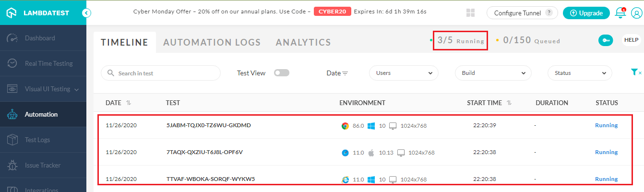Screen dimensions: 644x192
Task: Click the Upgrade button
Action: point(586,13)
